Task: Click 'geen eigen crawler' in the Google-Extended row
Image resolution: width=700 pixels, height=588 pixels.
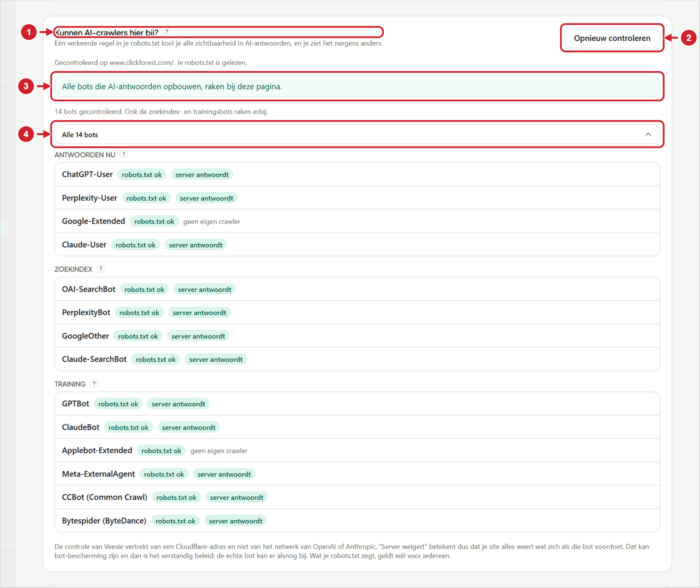Action: click(212, 221)
